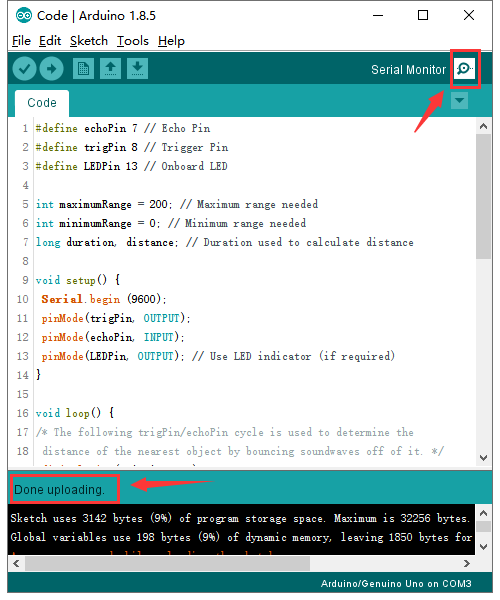Screen dimensions: 500x600
Task: Open the Edit menu
Action: [x=50, y=41]
